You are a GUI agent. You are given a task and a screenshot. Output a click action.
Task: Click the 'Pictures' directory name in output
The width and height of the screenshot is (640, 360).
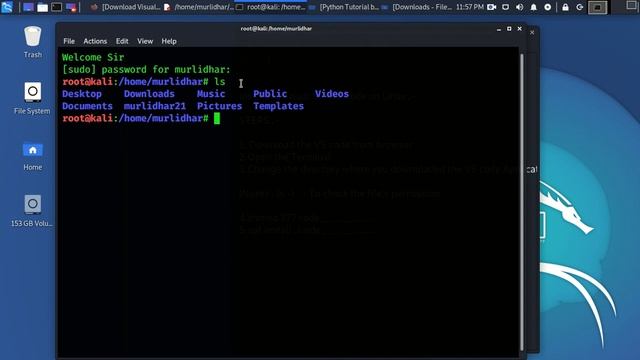click(x=220, y=106)
